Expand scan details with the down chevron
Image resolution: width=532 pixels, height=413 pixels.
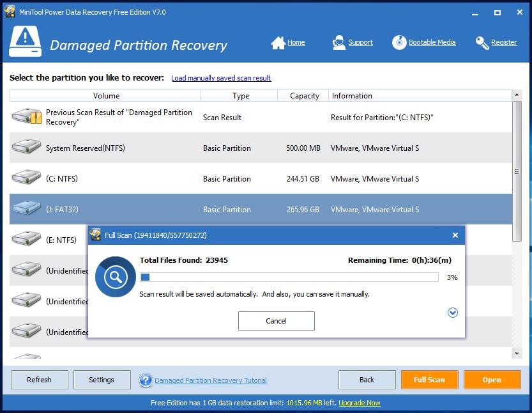pos(453,313)
